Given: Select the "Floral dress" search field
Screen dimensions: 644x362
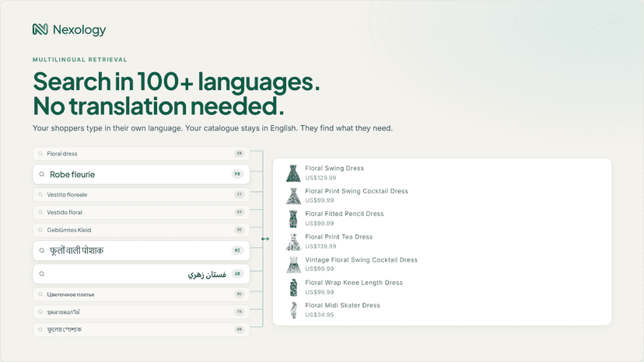Looking at the screenshot, I should click(141, 154).
